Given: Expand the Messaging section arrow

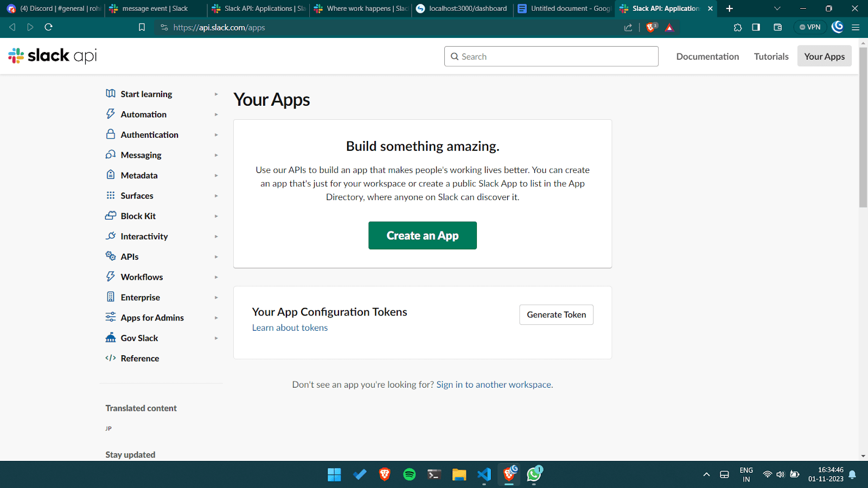Looking at the screenshot, I should pos(216,155).
